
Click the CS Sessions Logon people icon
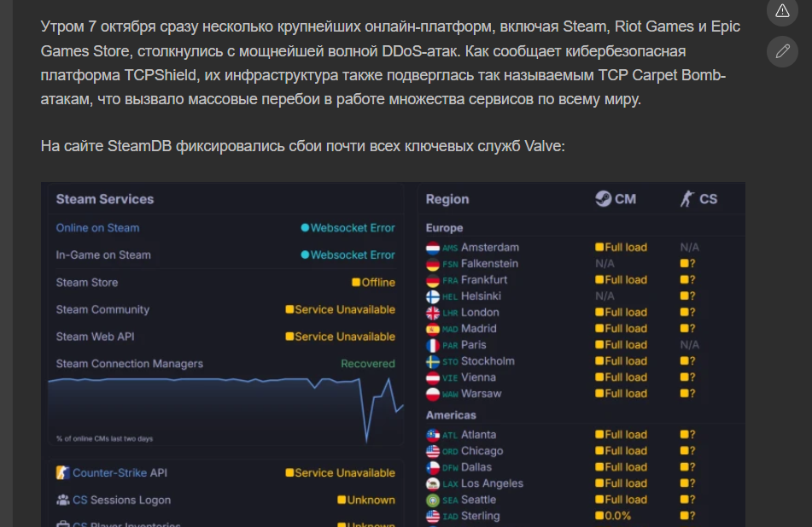[x=63, y=500]
